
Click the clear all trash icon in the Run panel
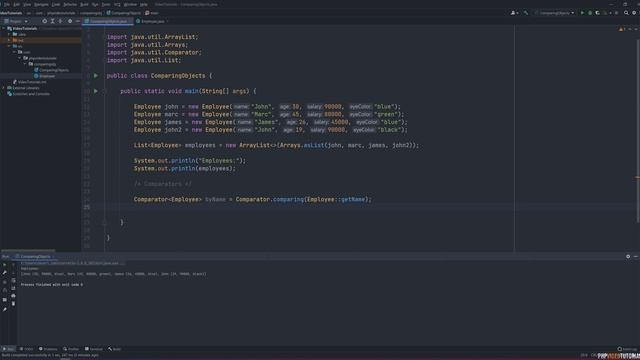click(x=13, y=304)
